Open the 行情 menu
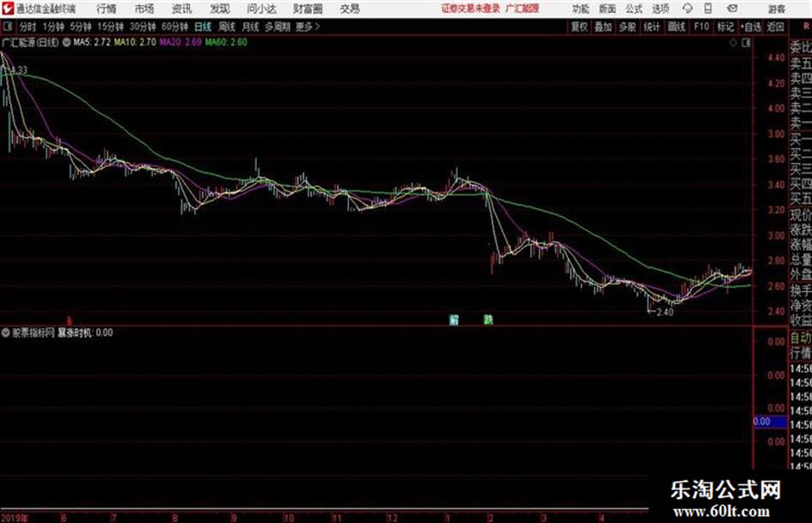 107,9
